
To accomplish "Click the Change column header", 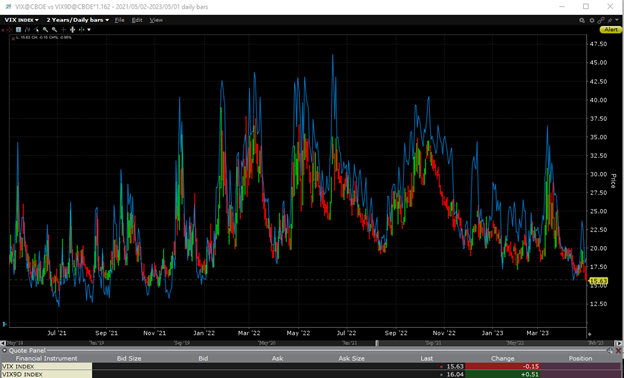I will pyautogui.click(x=503, y=359).
